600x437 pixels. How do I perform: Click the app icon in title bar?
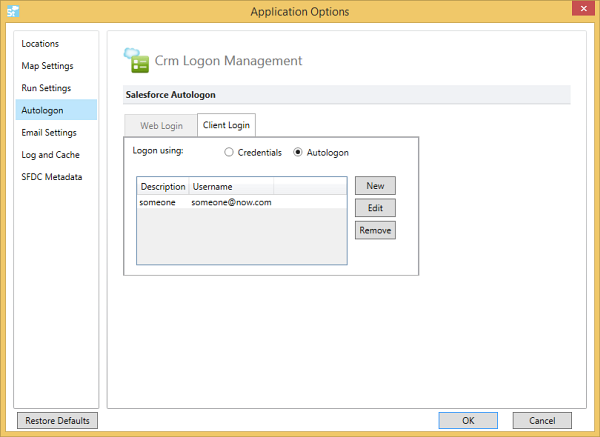(13, 11)
